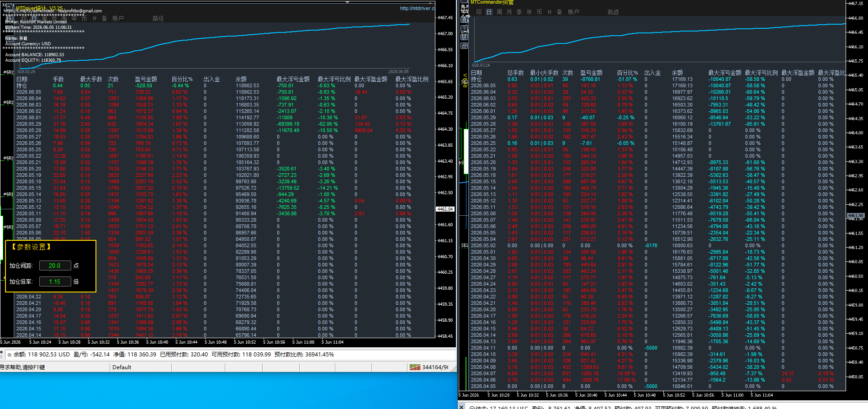
Task: Select the 2026.06.05 row in MTCommander table
Action: pos(657,85)
